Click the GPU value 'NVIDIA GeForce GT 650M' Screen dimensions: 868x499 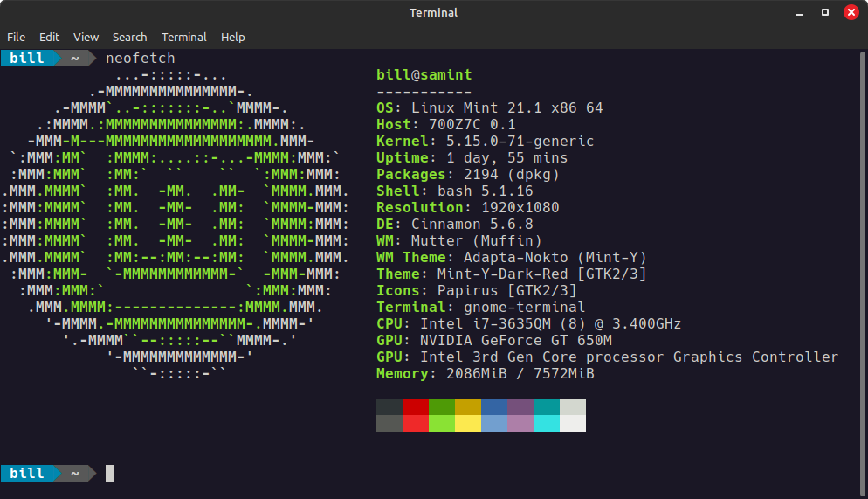[516, 341]
